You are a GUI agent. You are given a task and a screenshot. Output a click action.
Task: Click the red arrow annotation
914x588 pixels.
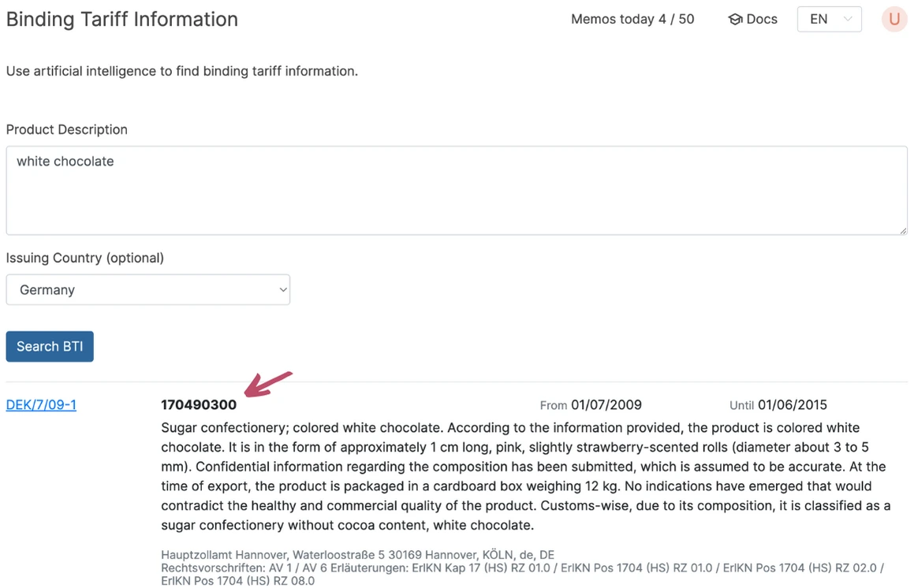coord(268,383)
